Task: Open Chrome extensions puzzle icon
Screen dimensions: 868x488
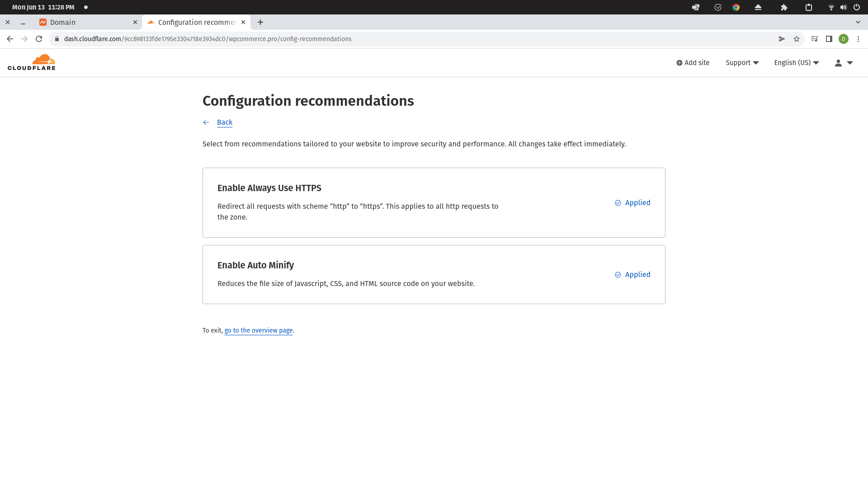Action: coord(784,7)
